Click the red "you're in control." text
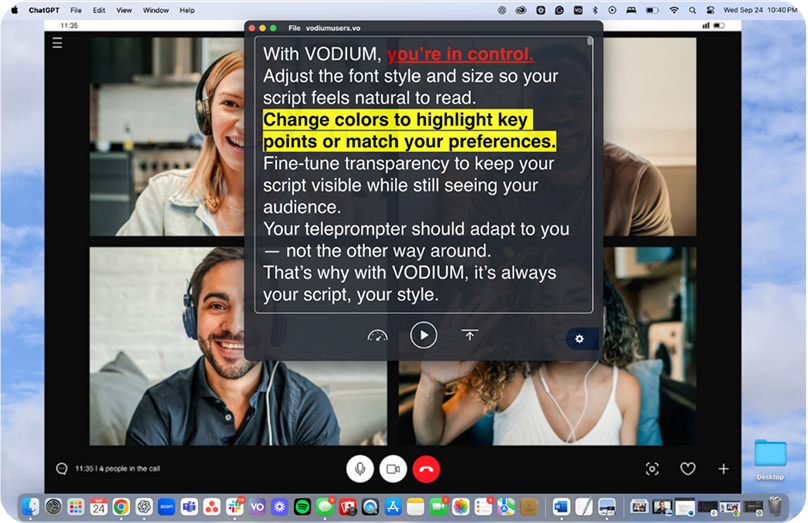The width and height of the screenshot is (808, 523). 460,54
